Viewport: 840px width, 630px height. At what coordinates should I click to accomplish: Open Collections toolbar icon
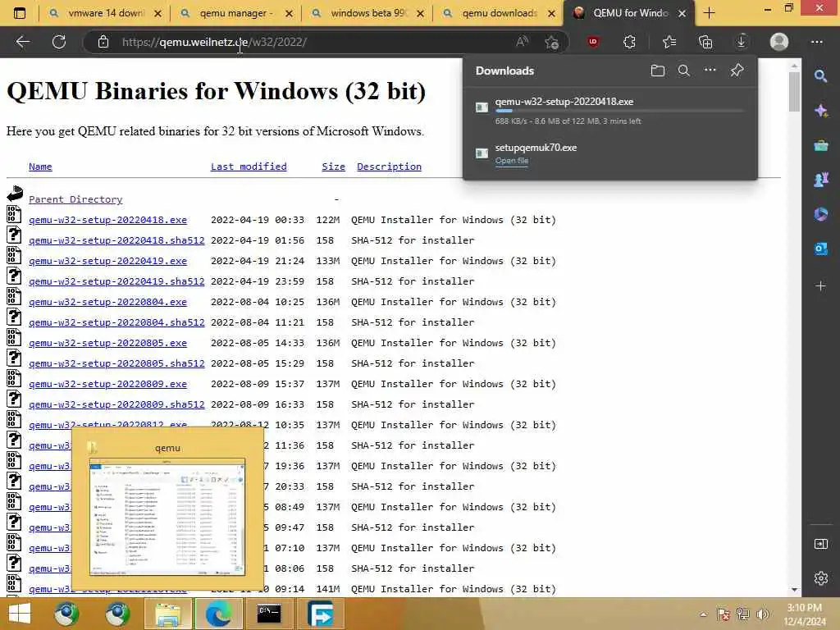tap(705, 42)
